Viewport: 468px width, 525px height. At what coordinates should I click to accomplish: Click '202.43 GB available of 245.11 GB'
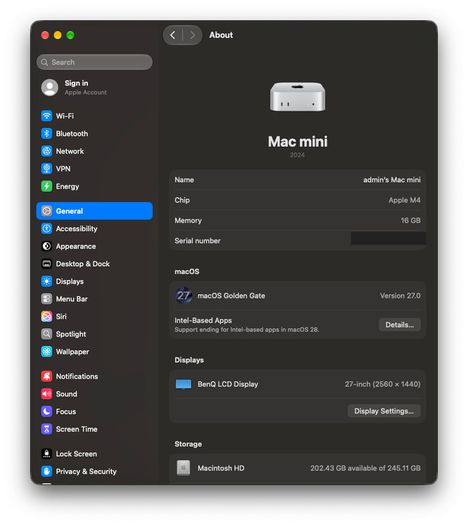(365, 468)
